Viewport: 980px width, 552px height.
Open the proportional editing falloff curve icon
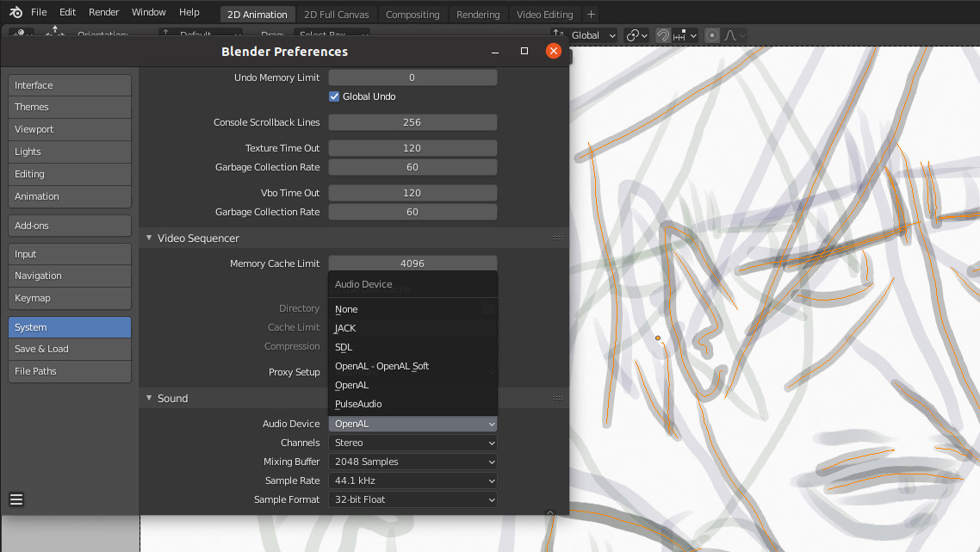(x=729, y=35)
